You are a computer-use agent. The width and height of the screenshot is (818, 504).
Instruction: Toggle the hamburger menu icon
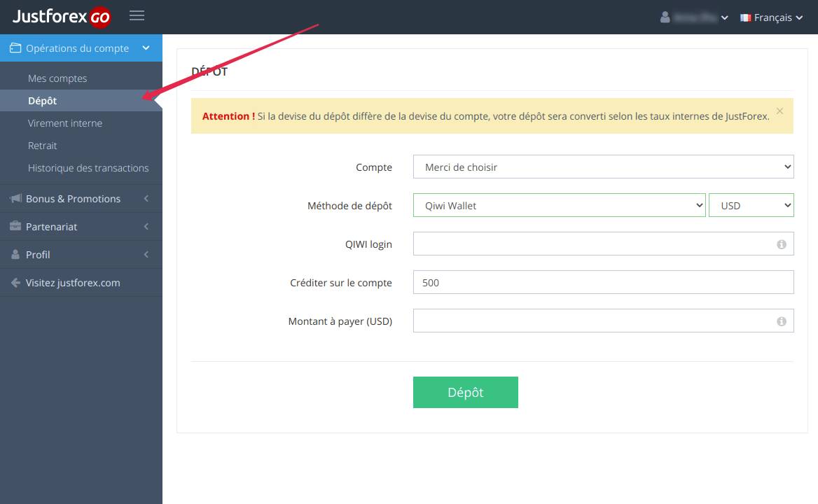click(x=137, y=15)
